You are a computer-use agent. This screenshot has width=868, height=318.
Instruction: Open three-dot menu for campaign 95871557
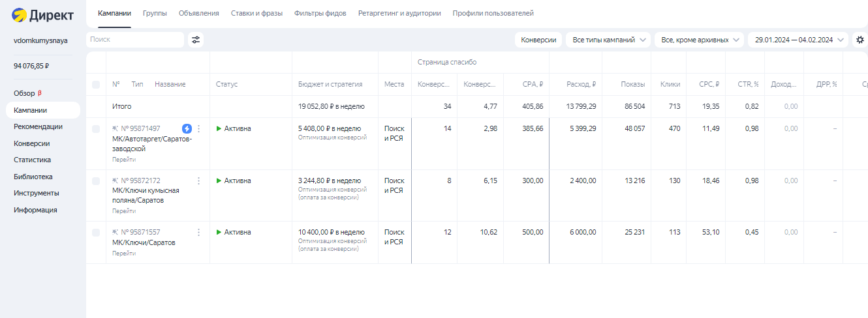coord(199,232)
